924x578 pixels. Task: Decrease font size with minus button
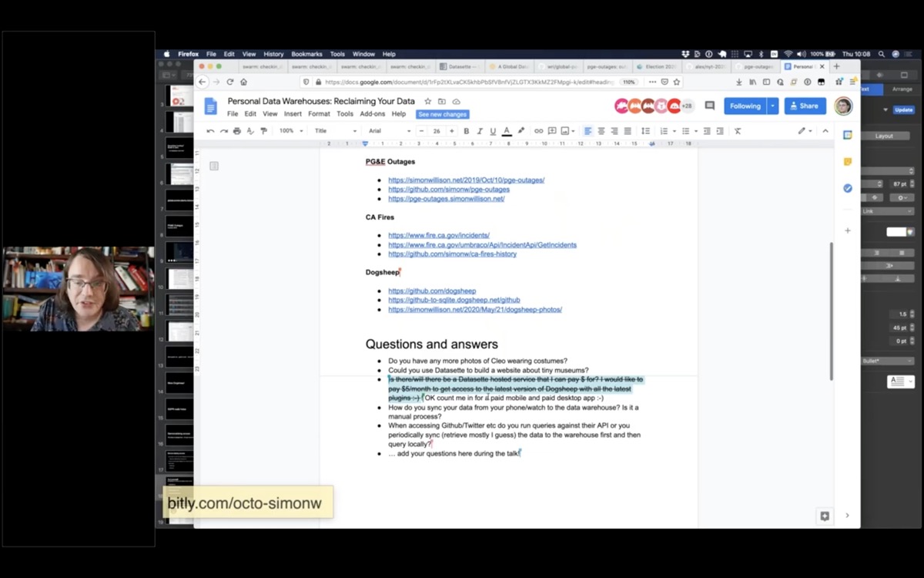pyautogui.click(x=421, y=131)
